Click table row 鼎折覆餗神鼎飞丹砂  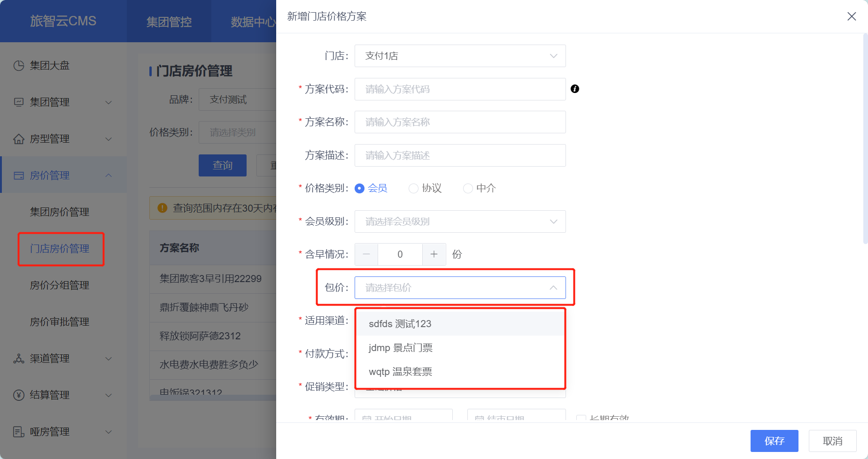tap(213, 307)
